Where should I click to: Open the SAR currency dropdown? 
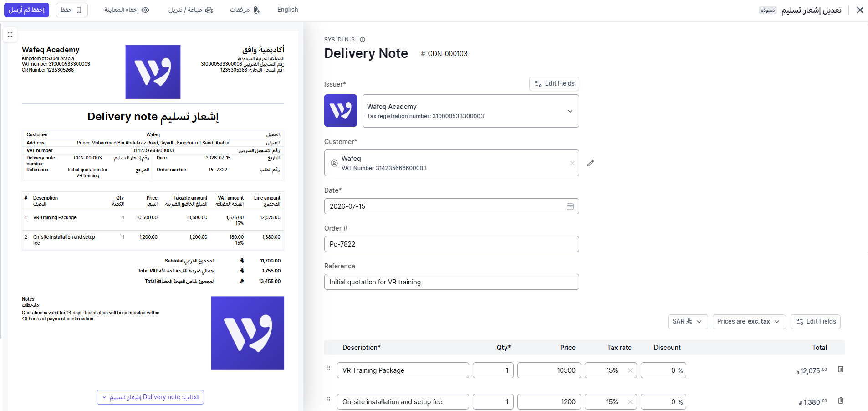click(x=688, y=321)
